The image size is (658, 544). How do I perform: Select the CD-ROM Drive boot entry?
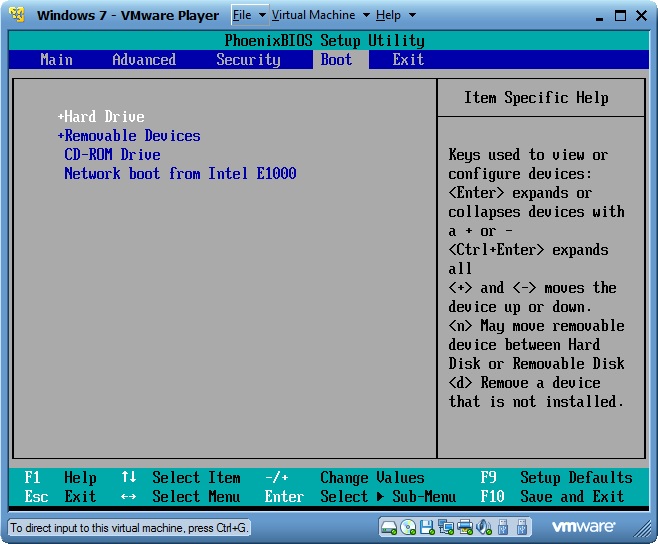click(x=112, y=154)
